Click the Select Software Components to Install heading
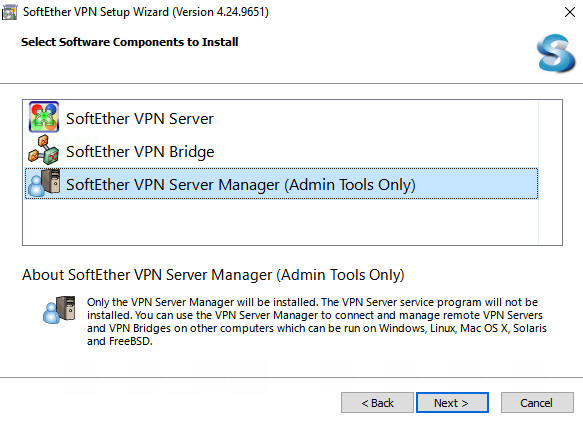This screenshot has width=583, height=422. pyautogui.click(x=129, y=42)
